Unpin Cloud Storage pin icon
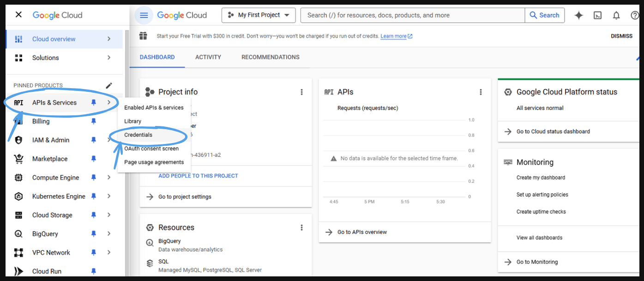This screenshot has width=644, height=281. (94, 215)
